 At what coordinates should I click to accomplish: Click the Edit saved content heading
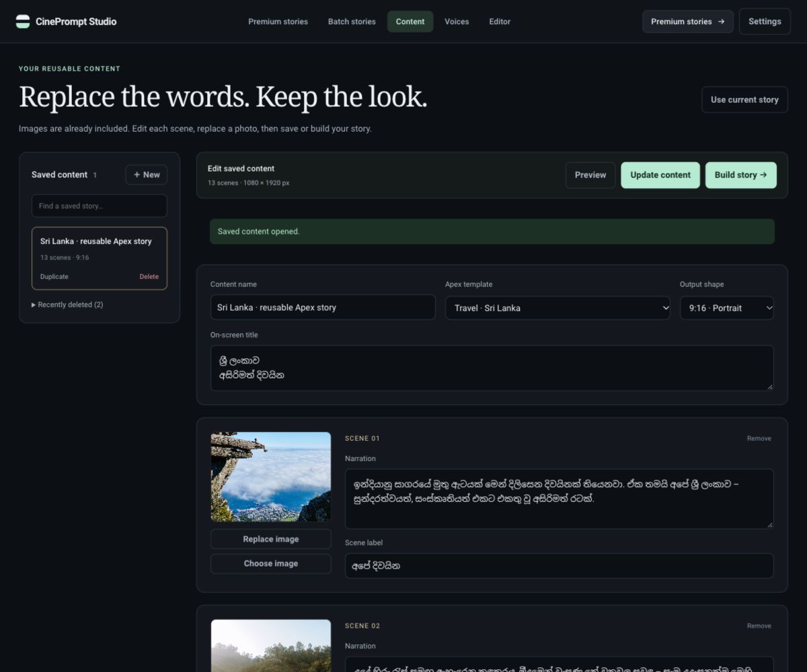coord(241,169)
